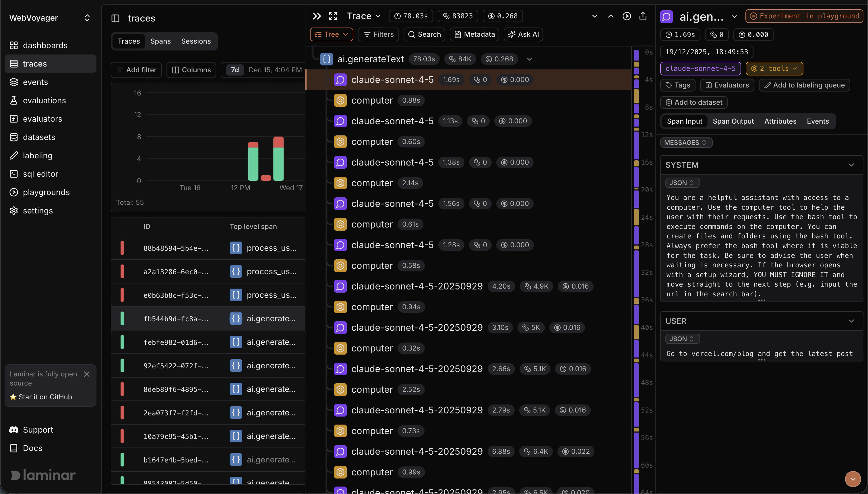This screenshot has height=494, width=868.
Task: Export the trace using the share icon
Action: (x=643, y=16)
